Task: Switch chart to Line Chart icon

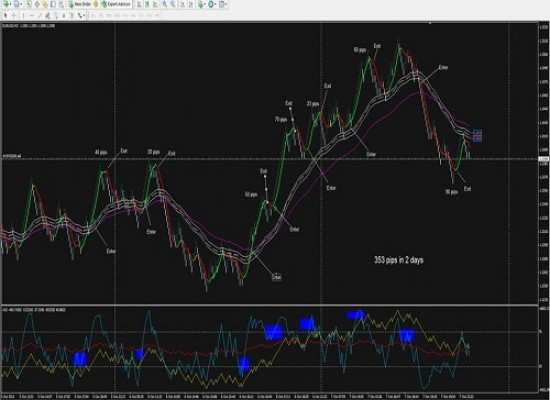Action: [155, 4]
